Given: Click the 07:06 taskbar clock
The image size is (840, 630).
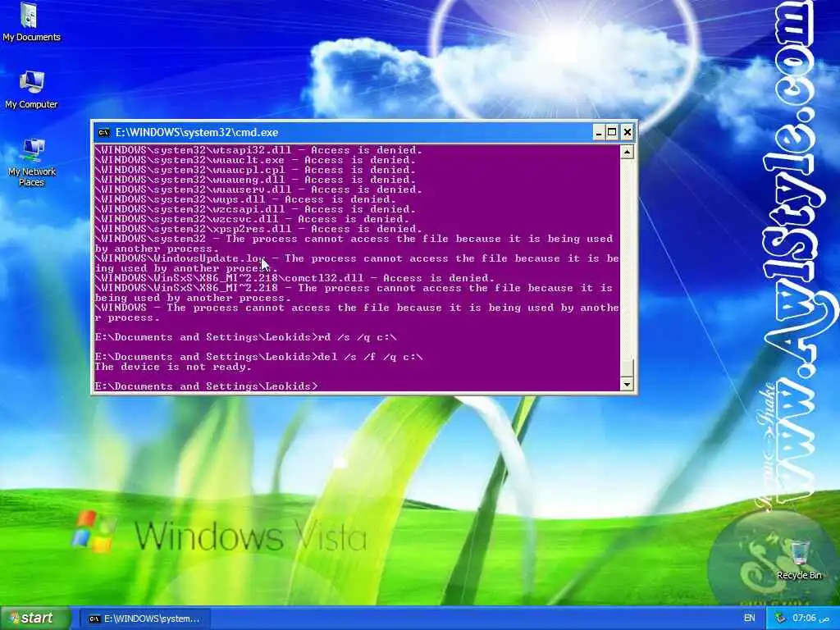Looking at the screenshot, I should [x=811, y=619].
